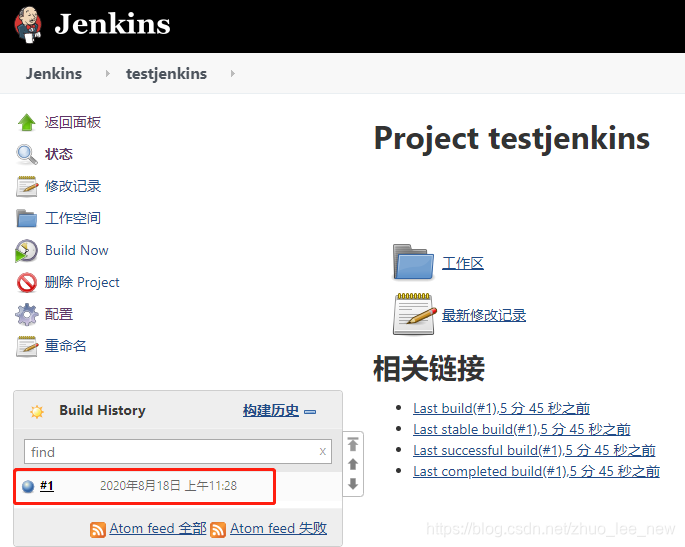Click the page-up arrow in build history

[353, 464]
